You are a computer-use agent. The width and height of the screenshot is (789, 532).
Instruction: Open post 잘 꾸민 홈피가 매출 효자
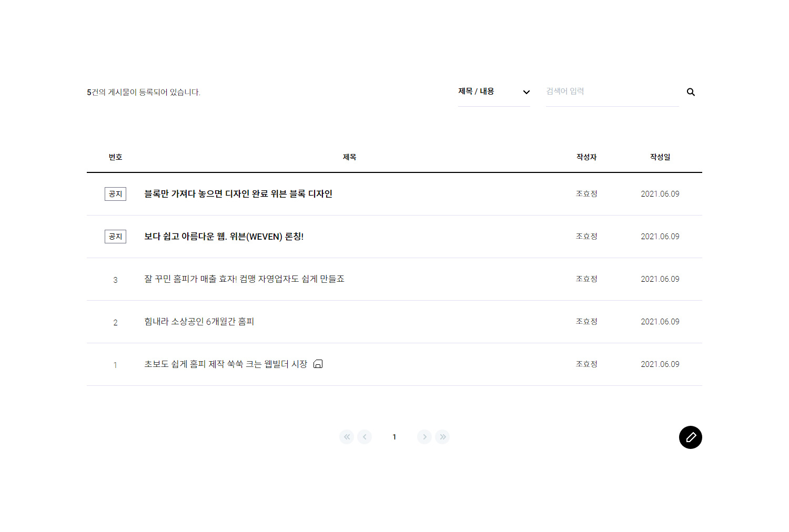click(x=245, y=279)
